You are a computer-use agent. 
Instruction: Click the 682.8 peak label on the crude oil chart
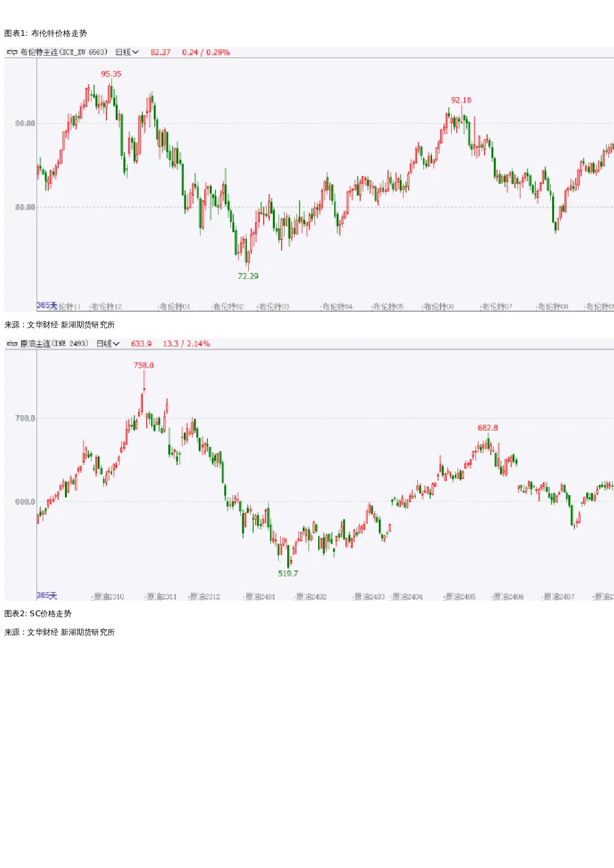click(x=488, y=428)
